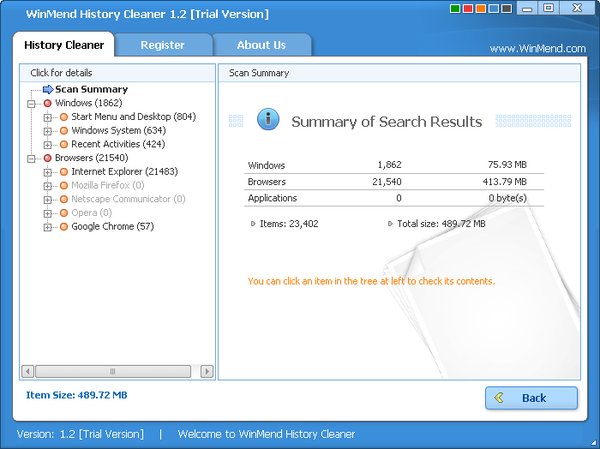
Task: Select Google Chrome (57) entry
Action: pos(112,227)
